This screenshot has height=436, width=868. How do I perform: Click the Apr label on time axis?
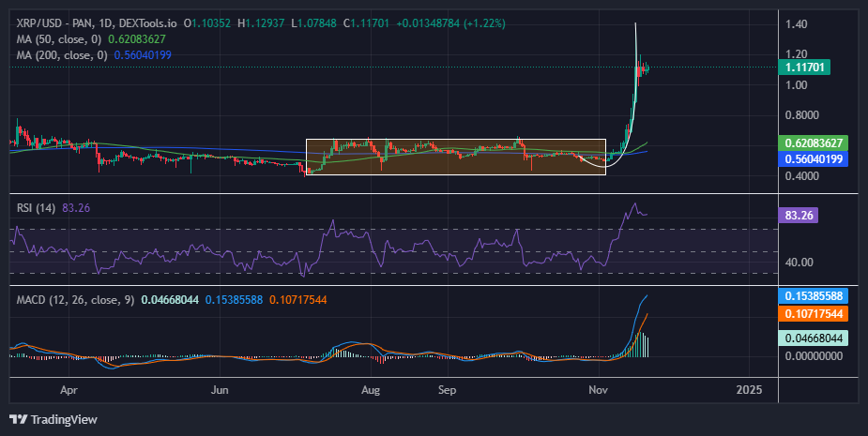(69, 390)
